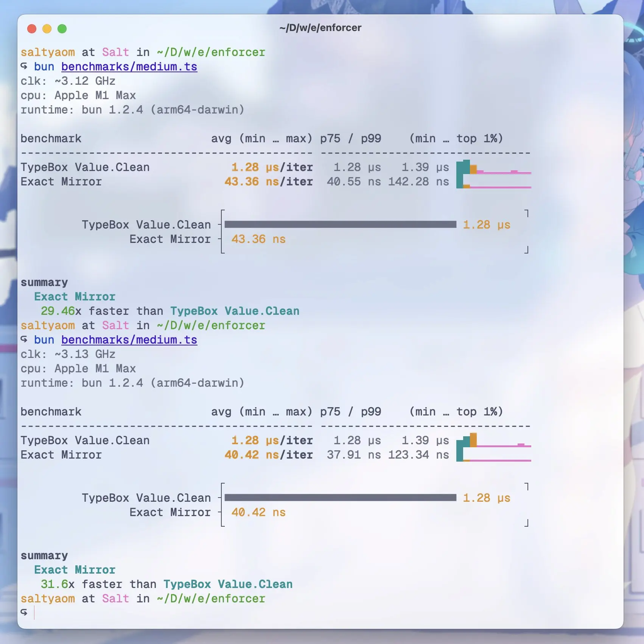Click the green traffic light to zoom window
This screenshot has width=644, height=644.
pyautogui.click(x=62, y=28)
